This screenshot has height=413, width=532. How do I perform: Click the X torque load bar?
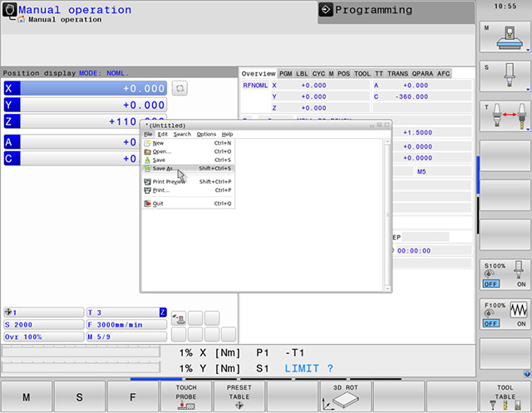coord(81,352)
